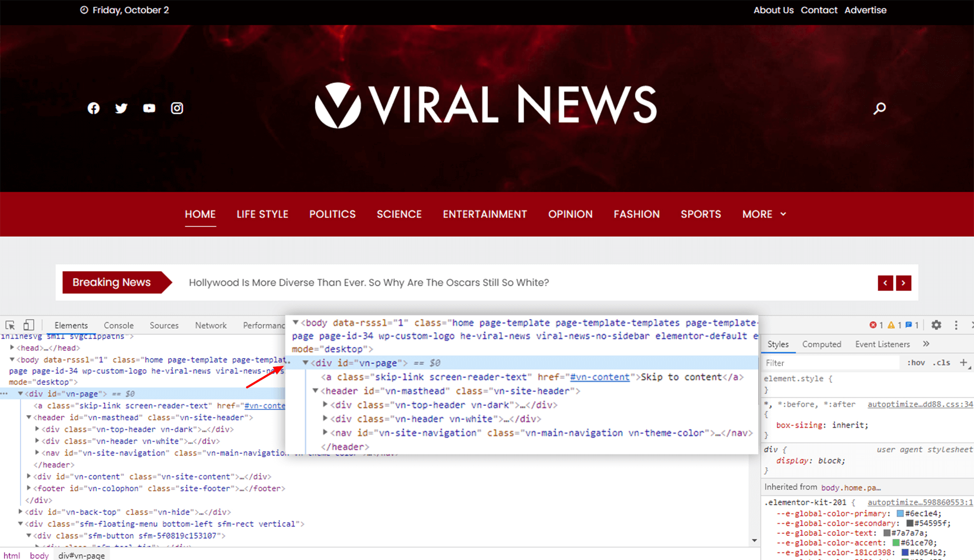
Task: Click the yellow warning count badge
Action: pyautogui.click(x=895, y=325)
